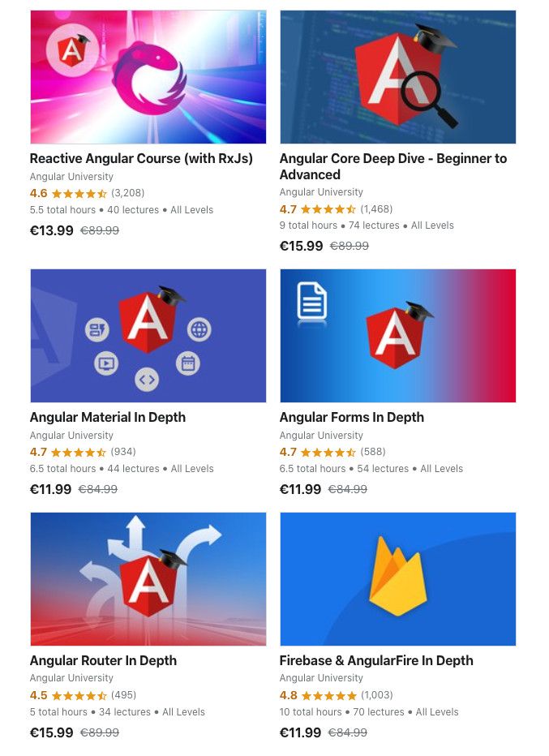Open 'Angular Router In Depth' title link
The image size is (549, 756).
pyautogui.click(x=103, y=660)
